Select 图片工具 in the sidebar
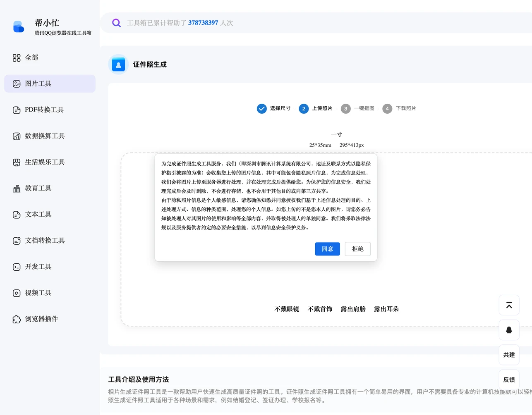 click(x=50, y=83)
